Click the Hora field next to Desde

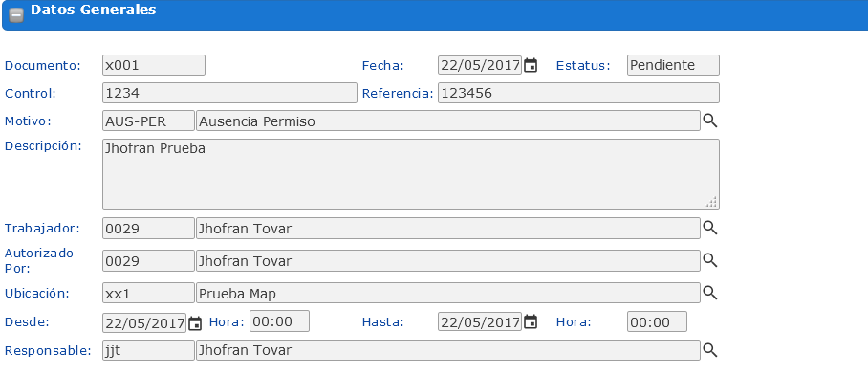(279, 321)
